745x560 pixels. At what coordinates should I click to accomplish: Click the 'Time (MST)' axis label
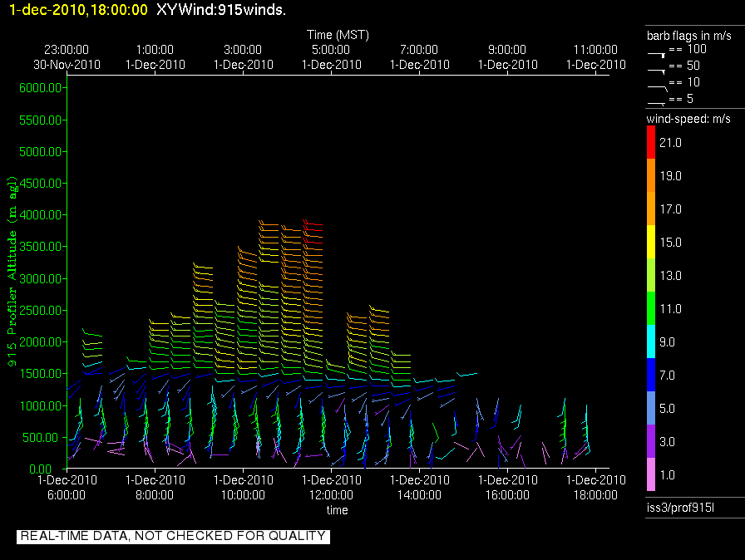coord(338,35)
